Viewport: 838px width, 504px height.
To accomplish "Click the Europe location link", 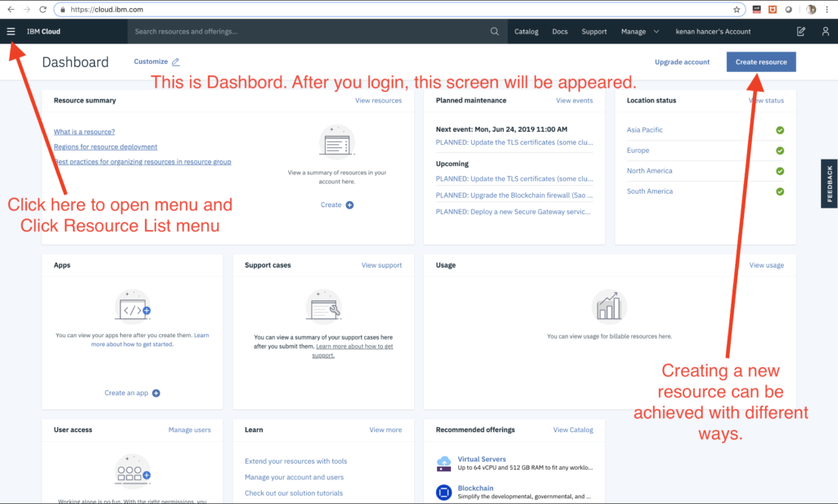I will (638, 151).
